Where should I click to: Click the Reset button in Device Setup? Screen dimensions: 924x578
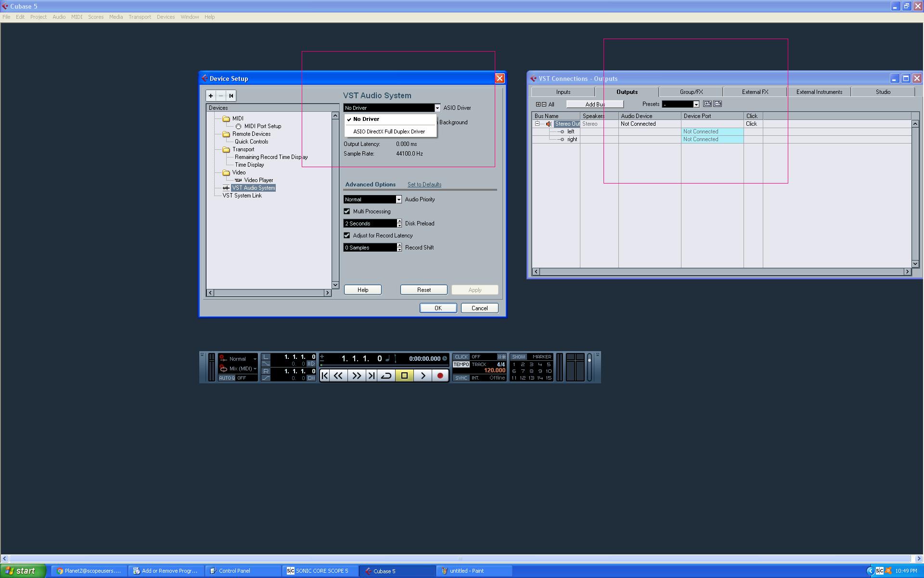pos(423,290)
